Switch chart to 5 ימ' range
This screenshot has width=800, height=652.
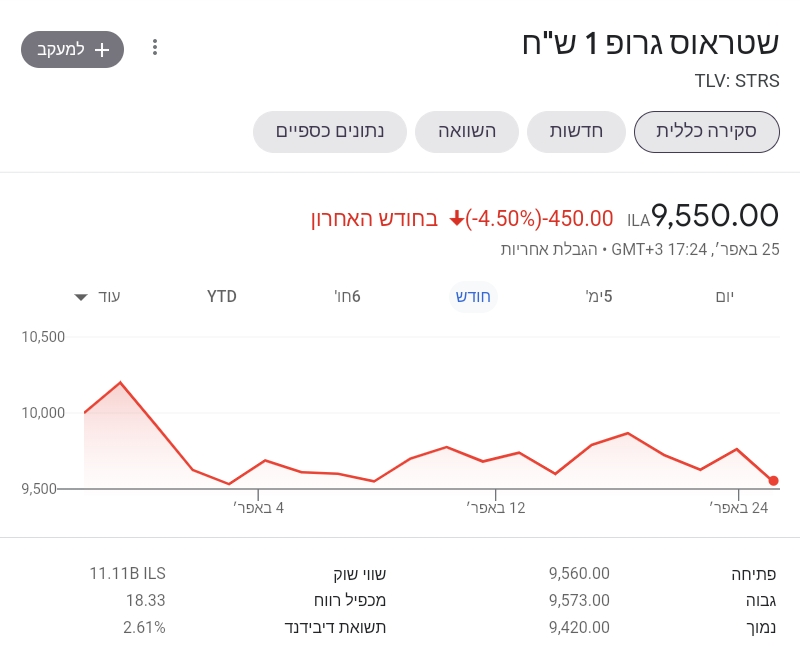click(599, 297)
